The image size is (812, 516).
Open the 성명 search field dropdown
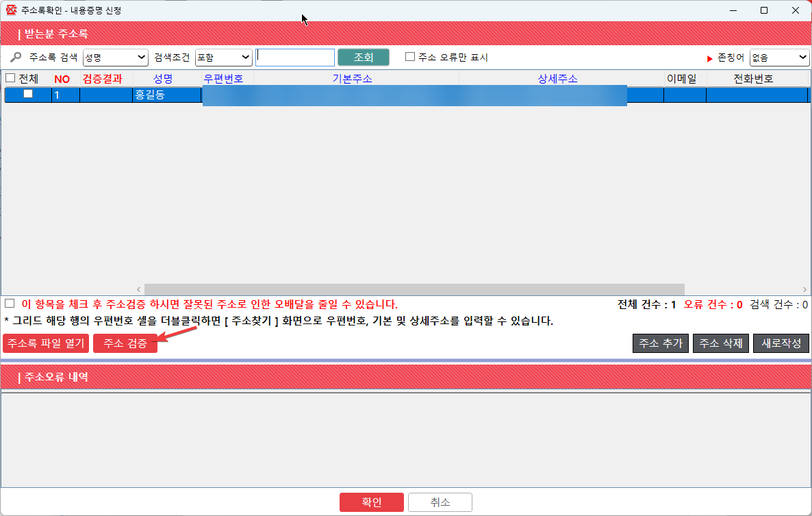click(116, 58)
